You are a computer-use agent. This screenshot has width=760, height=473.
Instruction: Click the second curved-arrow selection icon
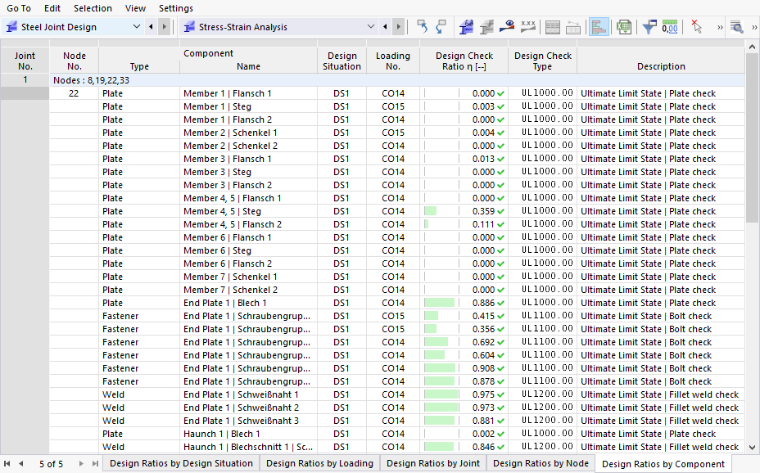pos(441,27)
